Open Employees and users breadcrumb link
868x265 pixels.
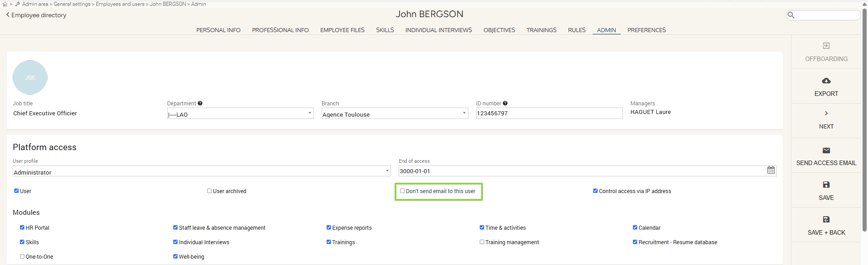[x=120, y=4]
